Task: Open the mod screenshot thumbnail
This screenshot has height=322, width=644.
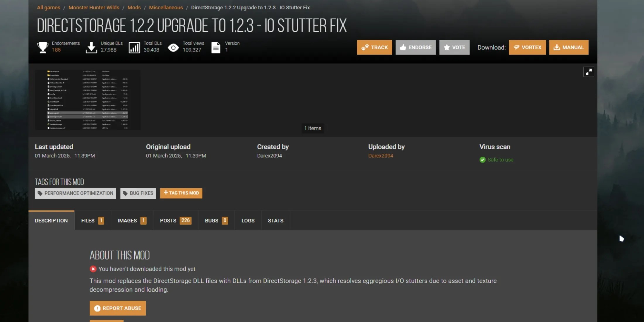Action: click(88, 100)
